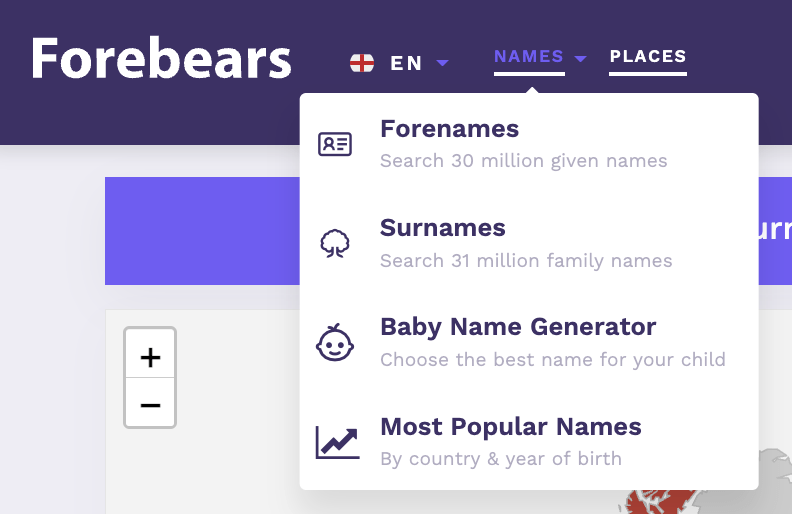The width and height of the screenshot is (792, 514).
Task: Click the Baby Name Generator face icon
Action: tap(334, 343)
